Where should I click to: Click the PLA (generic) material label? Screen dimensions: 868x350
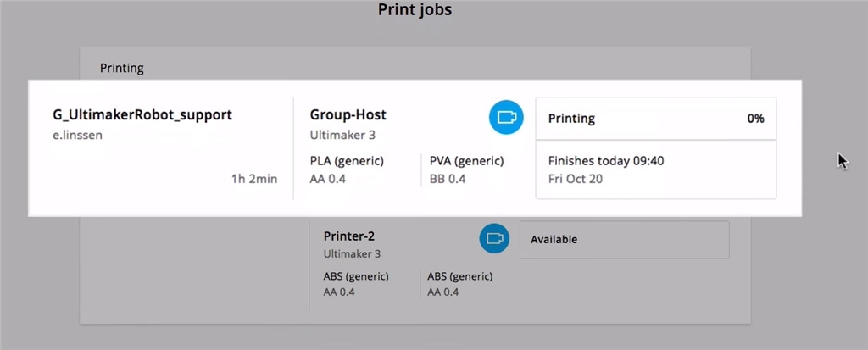(348, 160)
